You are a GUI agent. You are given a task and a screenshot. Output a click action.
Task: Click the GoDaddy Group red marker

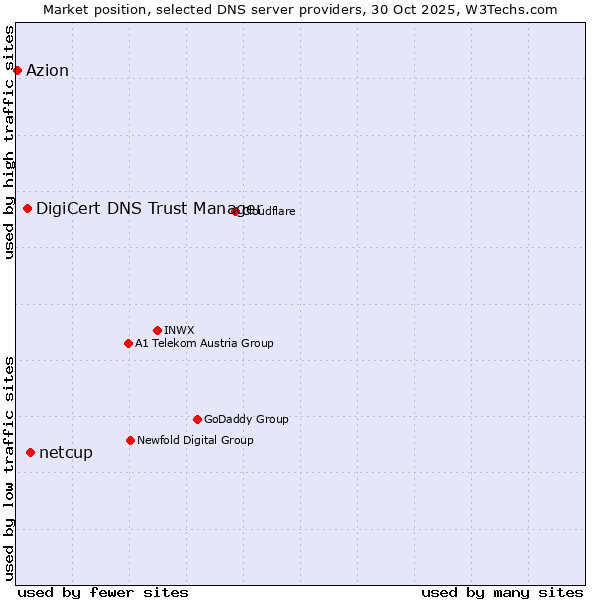coord(197,419)
